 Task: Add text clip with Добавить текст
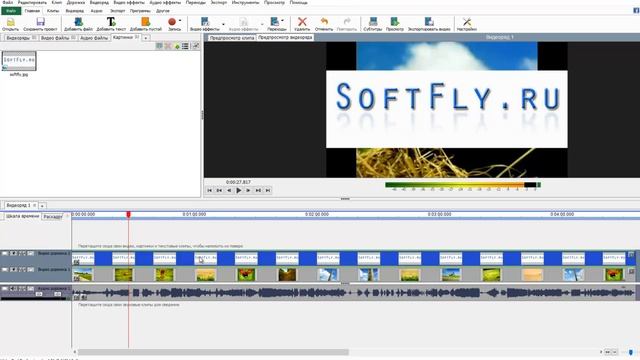tap(111, 22)
